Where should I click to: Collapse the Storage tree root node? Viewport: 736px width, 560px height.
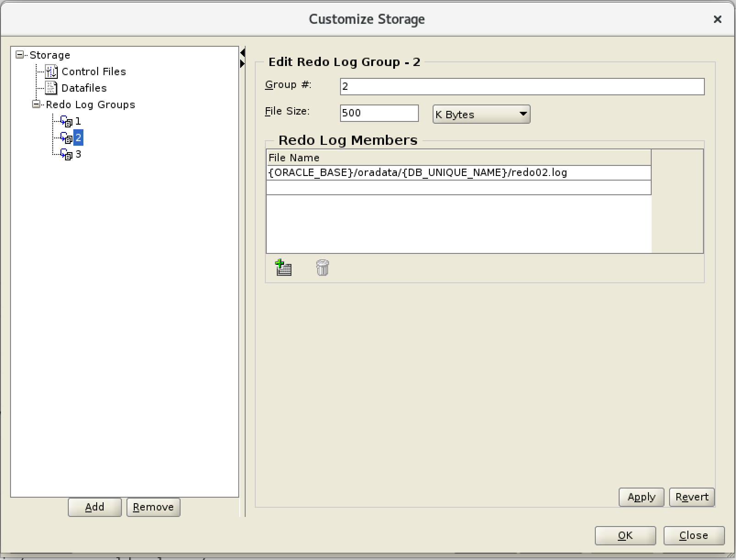tap(19, 55)
